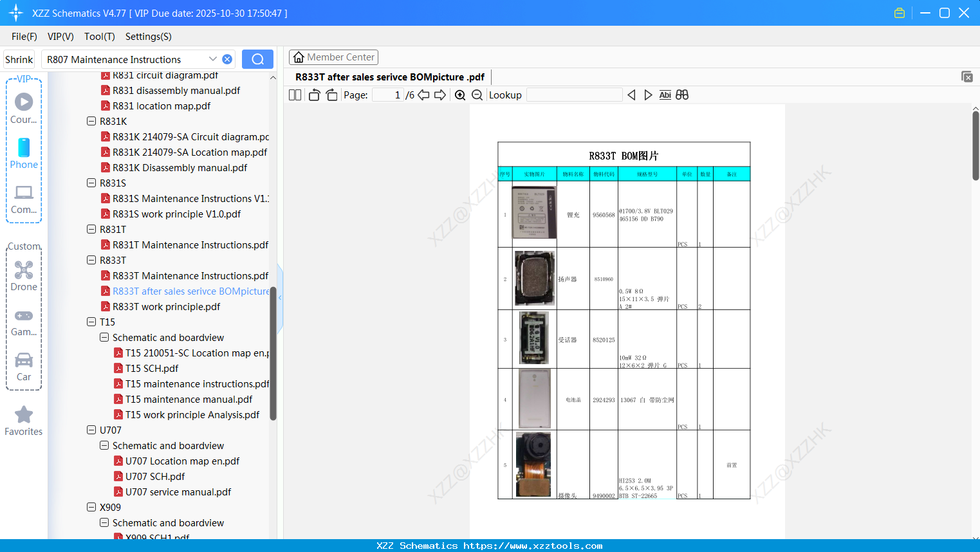Find next lookup result

click(648, 95)
